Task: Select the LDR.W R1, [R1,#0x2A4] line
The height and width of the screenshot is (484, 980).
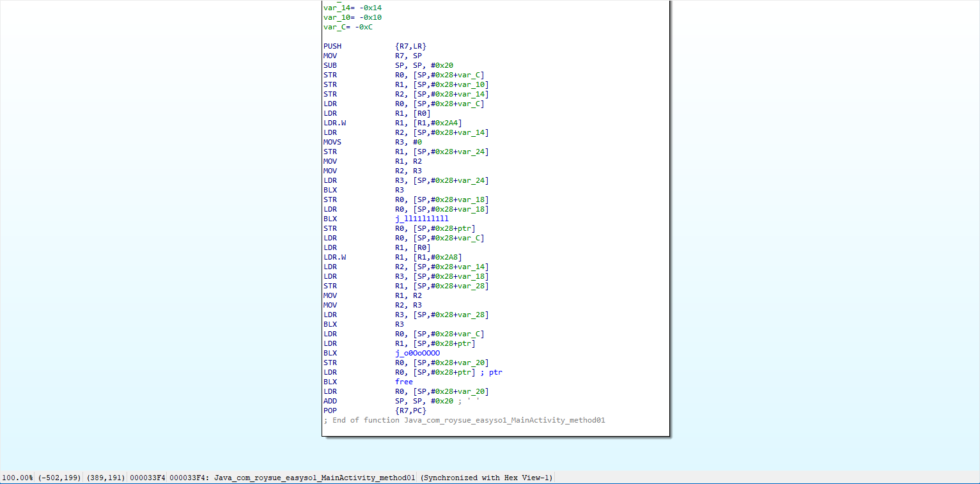Action: [x=393, y=123]
